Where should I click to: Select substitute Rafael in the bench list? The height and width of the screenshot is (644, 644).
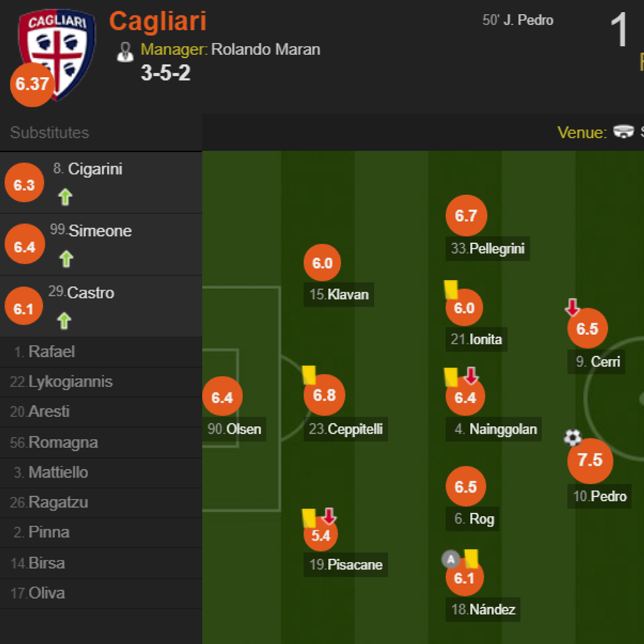point(51,352)
